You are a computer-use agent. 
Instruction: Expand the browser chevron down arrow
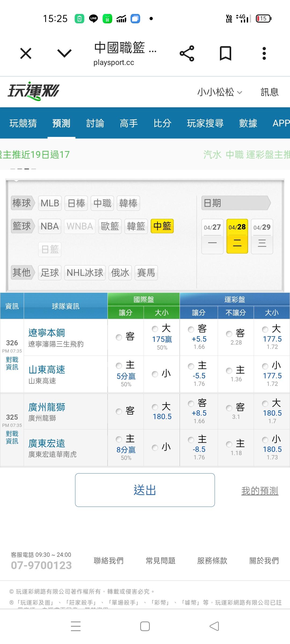(64, 53)
